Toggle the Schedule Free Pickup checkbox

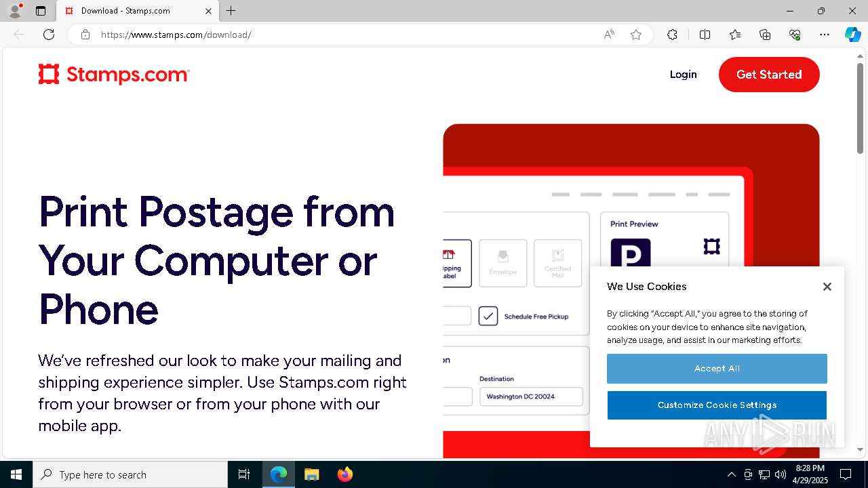488,316
